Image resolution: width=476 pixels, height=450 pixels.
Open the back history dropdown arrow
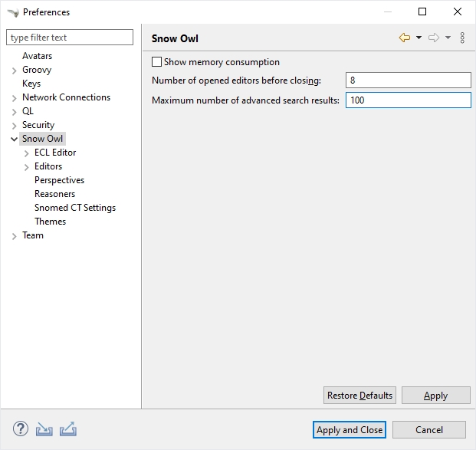[419, 38]
